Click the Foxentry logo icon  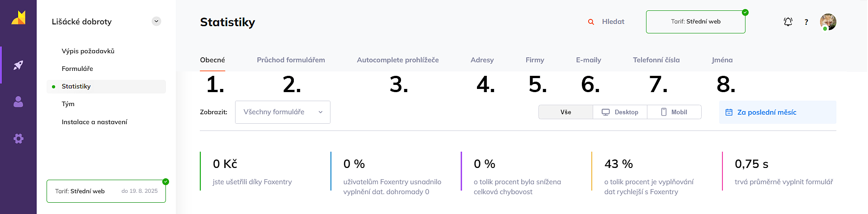(x=19, y=18)
